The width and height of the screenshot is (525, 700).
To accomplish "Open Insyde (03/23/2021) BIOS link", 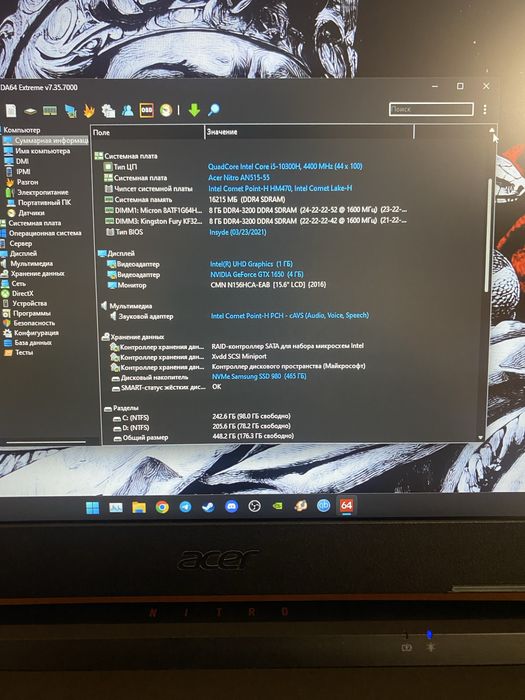I will [238, 232].
